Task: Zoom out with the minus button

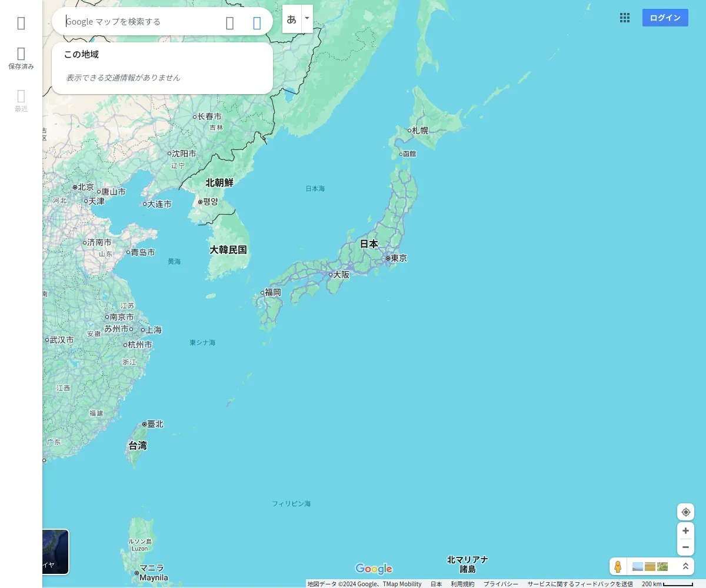Action: [x=685, y=547]
